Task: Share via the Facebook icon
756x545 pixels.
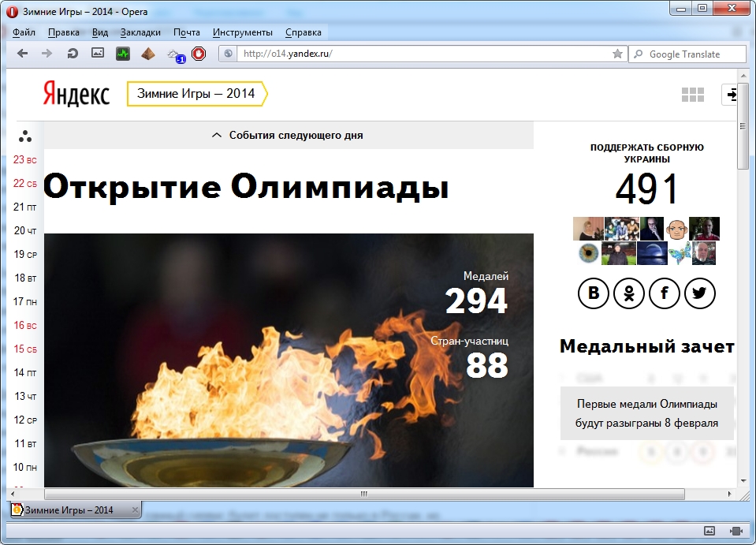Action: [x=665, y=294]
